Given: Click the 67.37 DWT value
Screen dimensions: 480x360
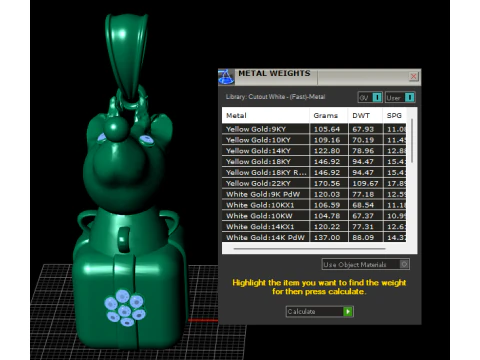Looking at the screenshot, I should click(363, 216).
